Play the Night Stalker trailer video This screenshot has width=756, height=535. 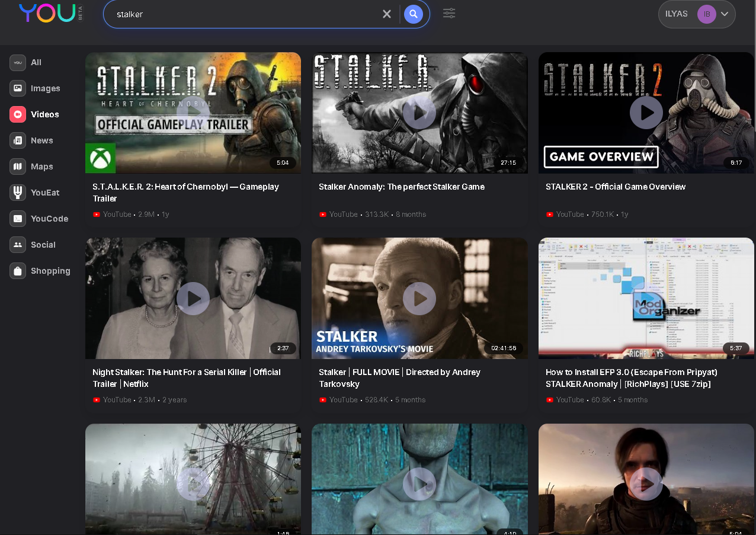tap(193, 298)
